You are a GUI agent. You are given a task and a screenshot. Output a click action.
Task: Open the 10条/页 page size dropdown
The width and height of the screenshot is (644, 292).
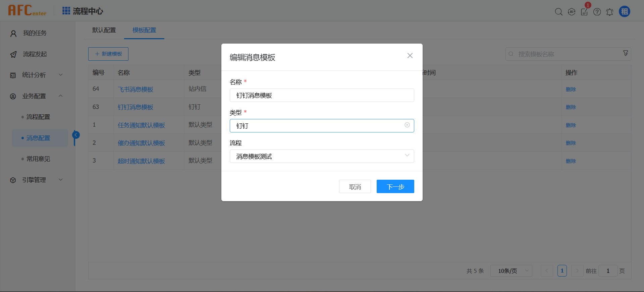tap(511, 271)
